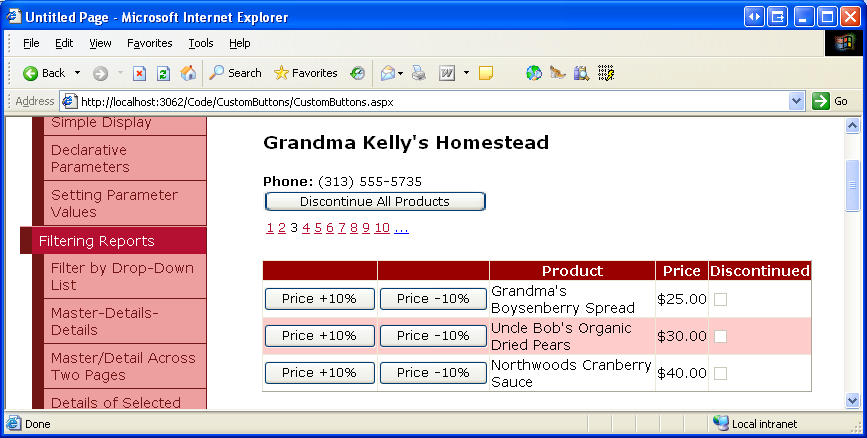
Task: Click the dotted grid icon with yellow bolt
Action: click(x=606, y=73)
